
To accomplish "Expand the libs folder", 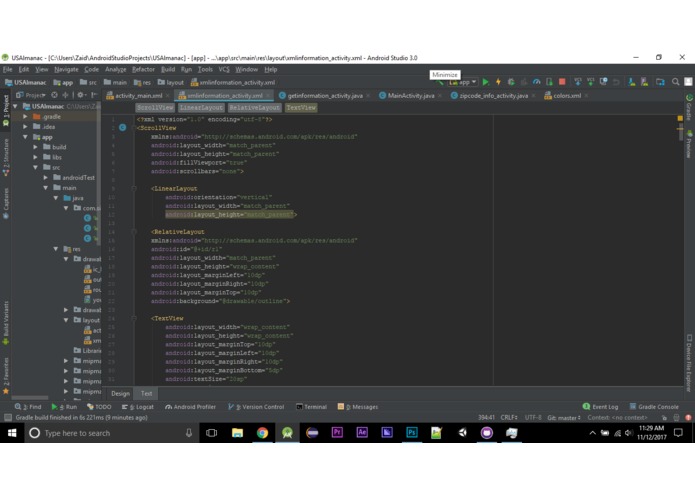I will pos(35,157).
